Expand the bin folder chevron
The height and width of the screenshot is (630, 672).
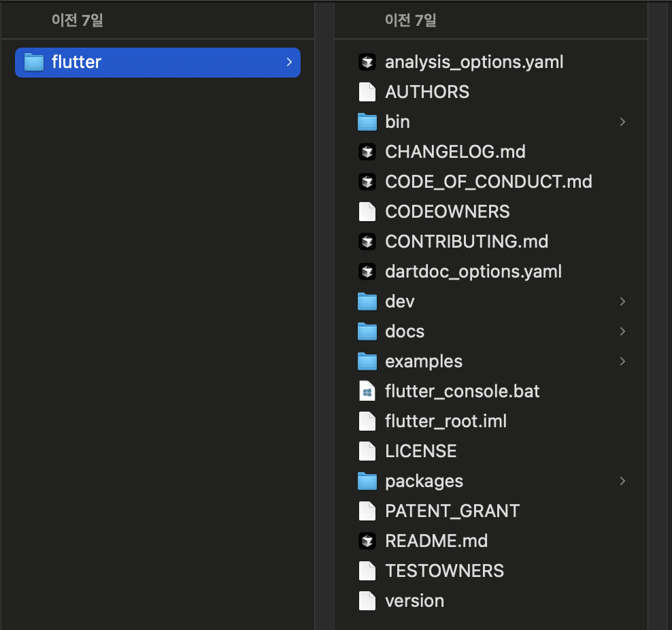pos(622,122)
